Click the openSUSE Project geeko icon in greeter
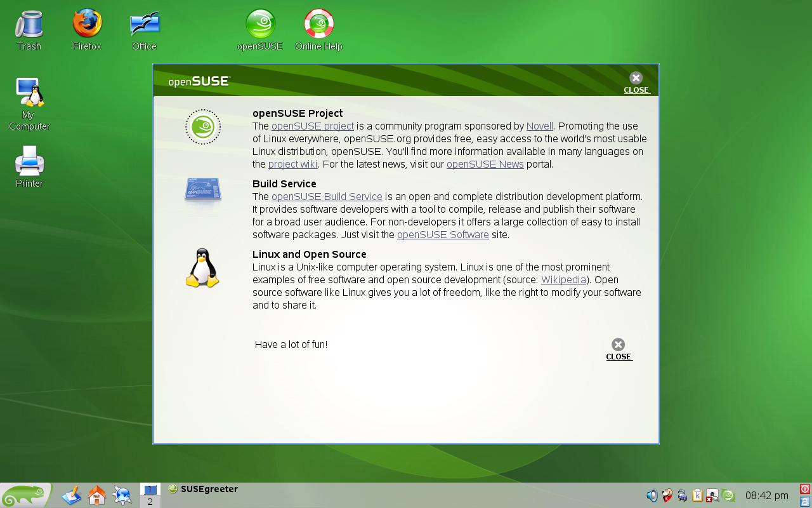 click(x=203, y=127)
